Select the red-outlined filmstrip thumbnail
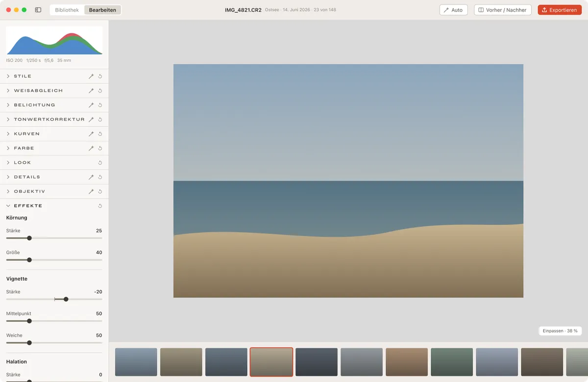Screen dimensions: 588x382 [271, 362]
